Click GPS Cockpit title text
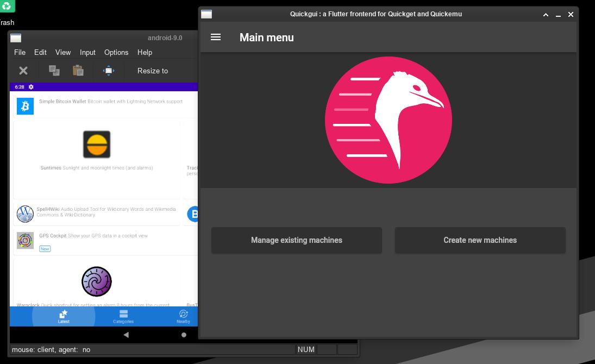The height and width of the screenshot is (364, 595). [x=53, y=236]
